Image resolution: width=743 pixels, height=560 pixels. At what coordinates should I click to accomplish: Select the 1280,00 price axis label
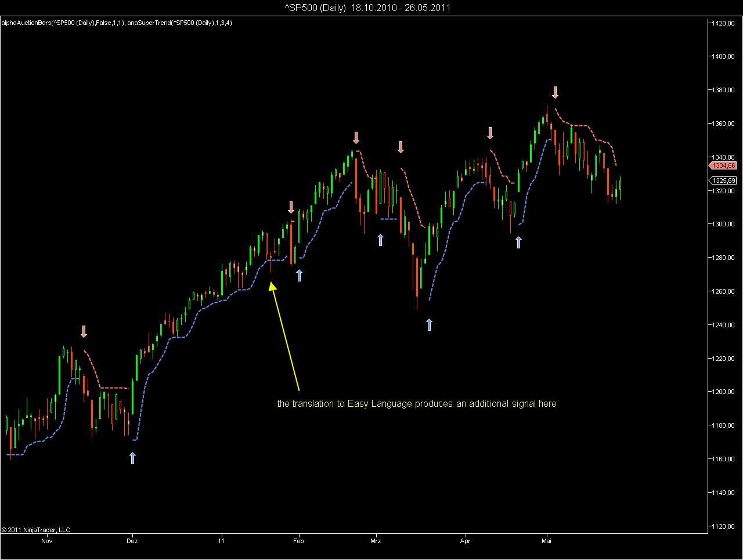point(723,258)
